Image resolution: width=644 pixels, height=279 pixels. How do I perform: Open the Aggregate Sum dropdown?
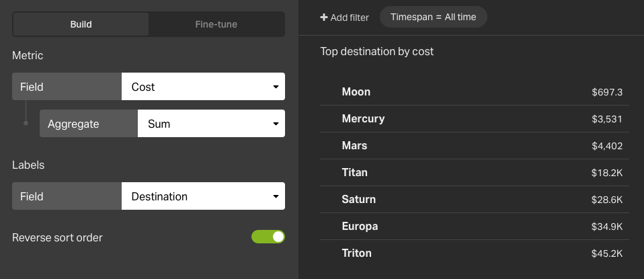[211, 123]
